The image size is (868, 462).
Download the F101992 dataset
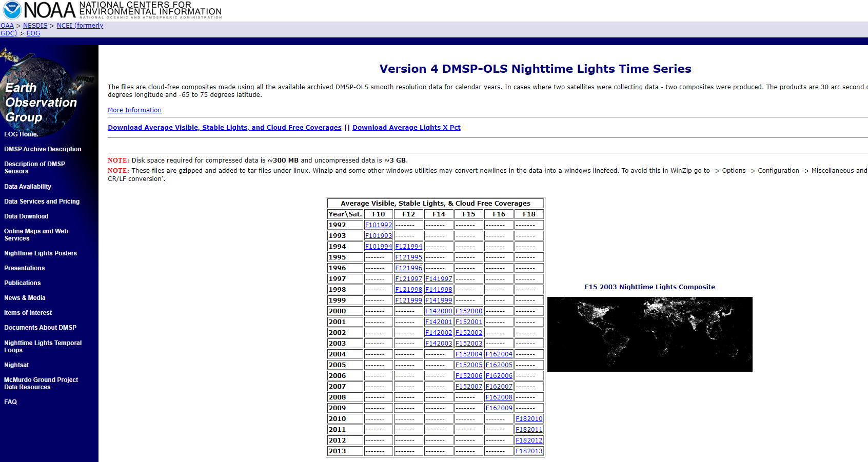(x=378, y=225)
